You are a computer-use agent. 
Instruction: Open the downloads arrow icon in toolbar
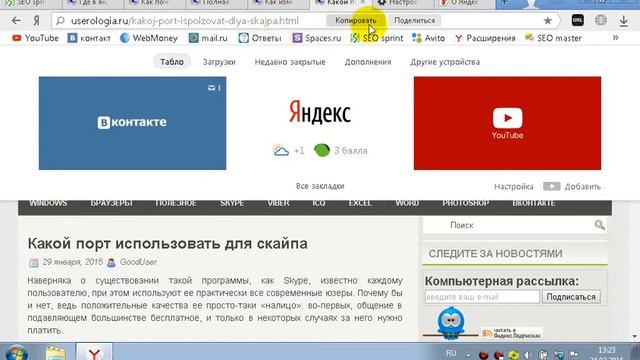click(623, 20)
